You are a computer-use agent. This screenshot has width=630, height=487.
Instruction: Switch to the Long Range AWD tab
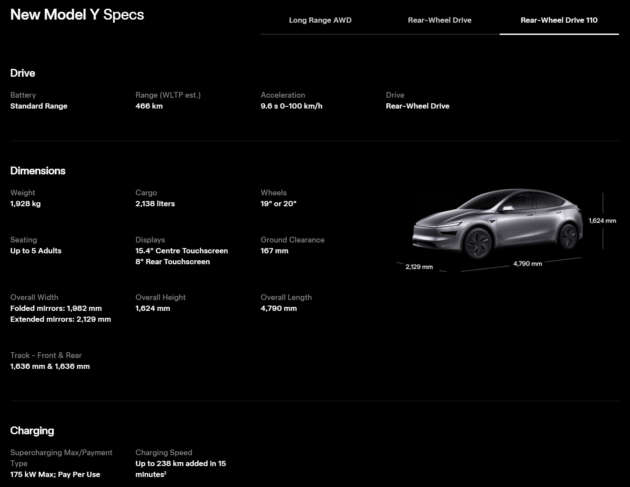320,20
